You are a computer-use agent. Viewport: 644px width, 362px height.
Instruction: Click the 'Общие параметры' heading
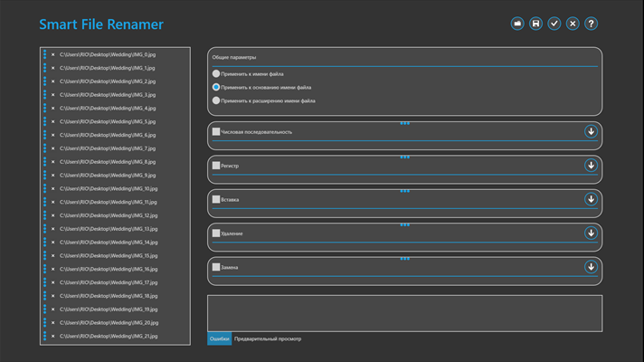(234, 57)
